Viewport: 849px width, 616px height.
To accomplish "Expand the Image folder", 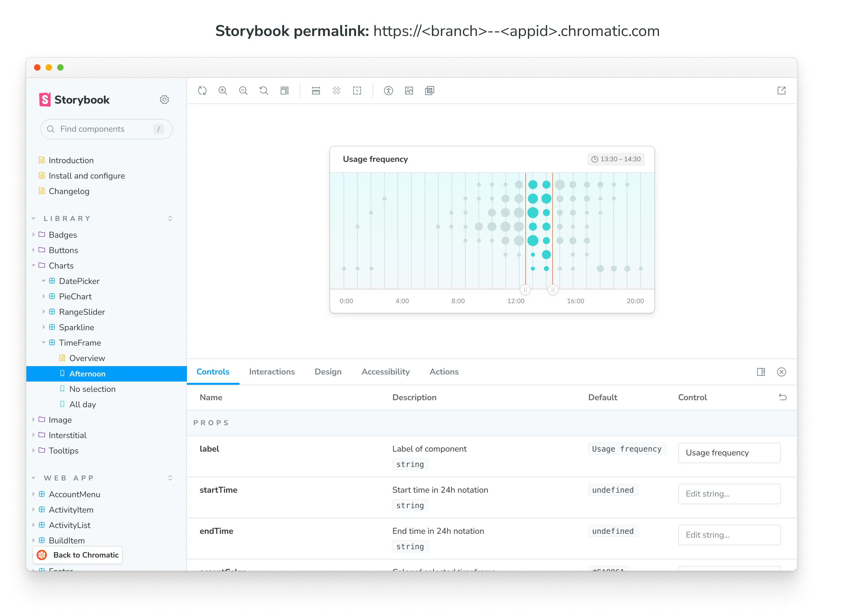I will (60, 420).
